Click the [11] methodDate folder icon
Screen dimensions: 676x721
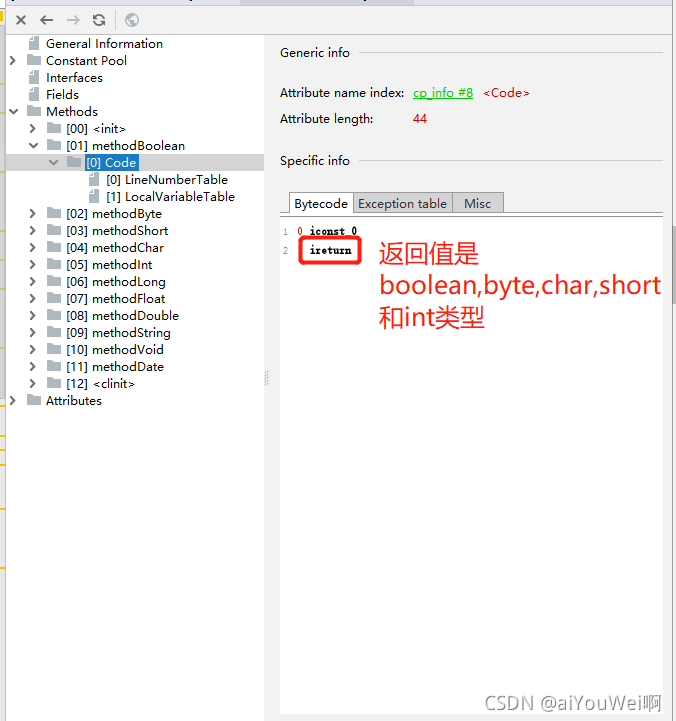(54, 366)
